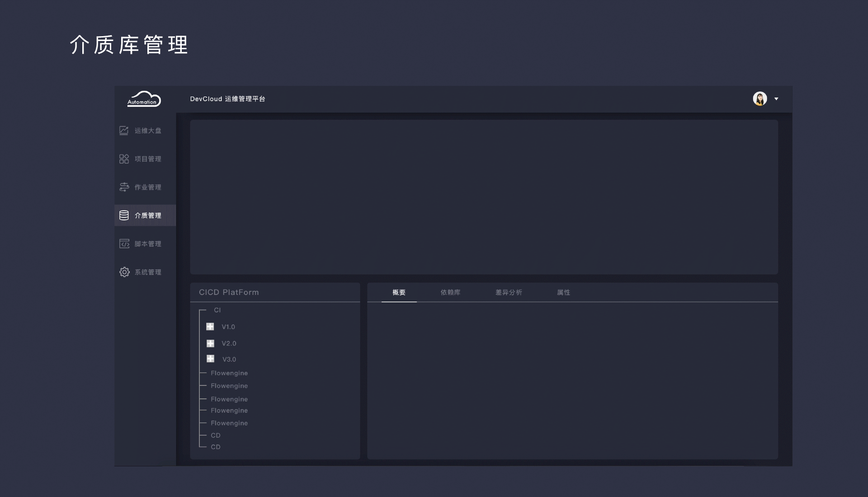Open 系统管理 via the gear icon

click(124, 272)
